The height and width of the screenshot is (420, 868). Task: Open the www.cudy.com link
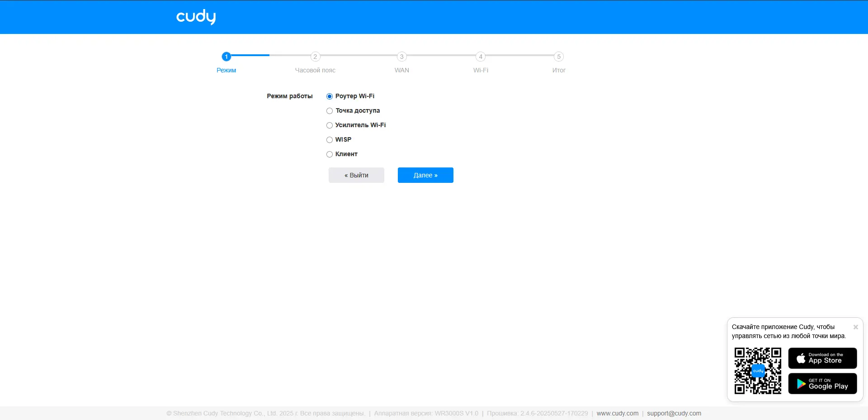(x=617, y=413)
